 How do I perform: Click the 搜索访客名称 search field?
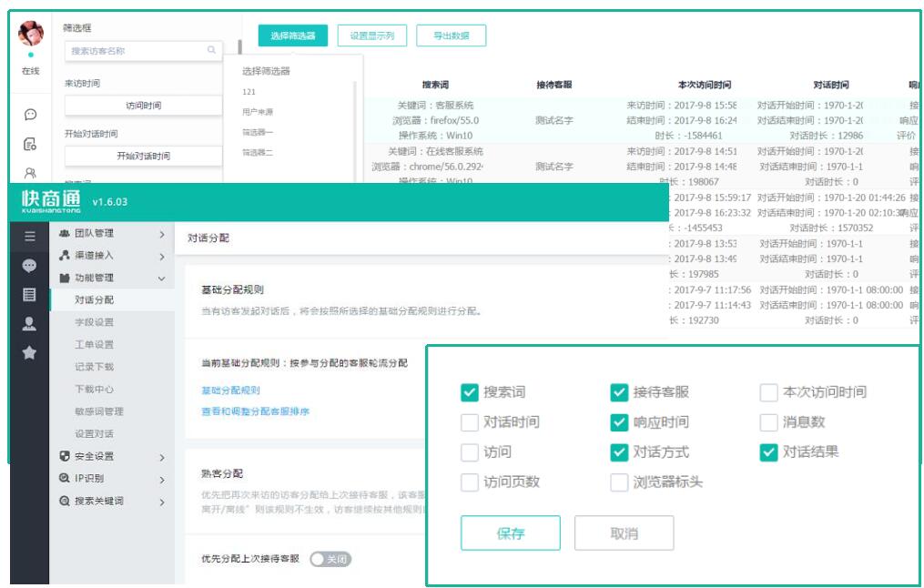click(x=137, y=51)
